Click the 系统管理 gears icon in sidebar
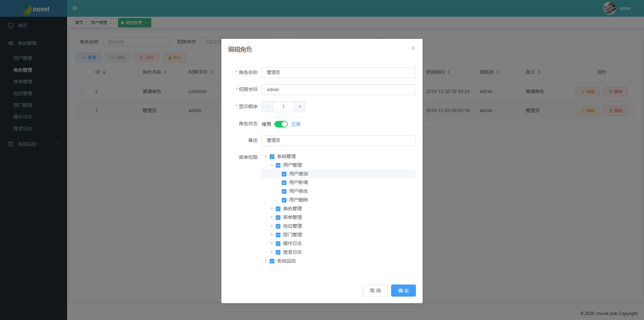The width and height of the screenshot is (644, 320). click(x=10, y=43)
